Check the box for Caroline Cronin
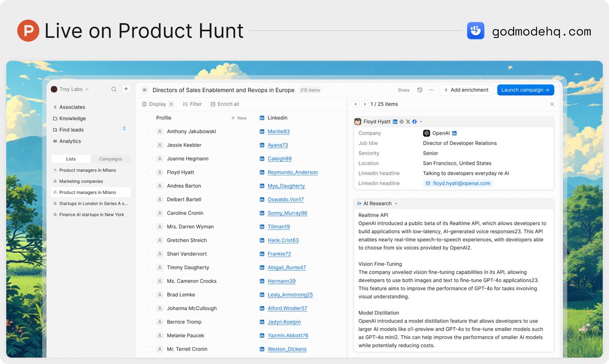Viewport: 609px width, 364px height. tap(150, 213)
